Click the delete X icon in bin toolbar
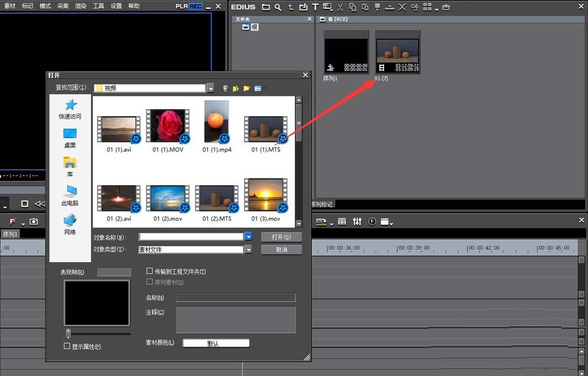Viewport: 588px width, 376px height. [402, 8]
